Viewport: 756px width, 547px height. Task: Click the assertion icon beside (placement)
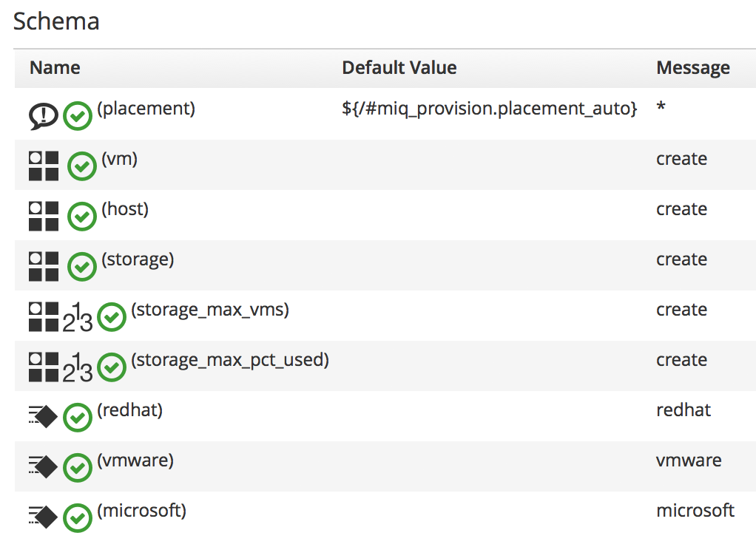[x=44, y=116]
